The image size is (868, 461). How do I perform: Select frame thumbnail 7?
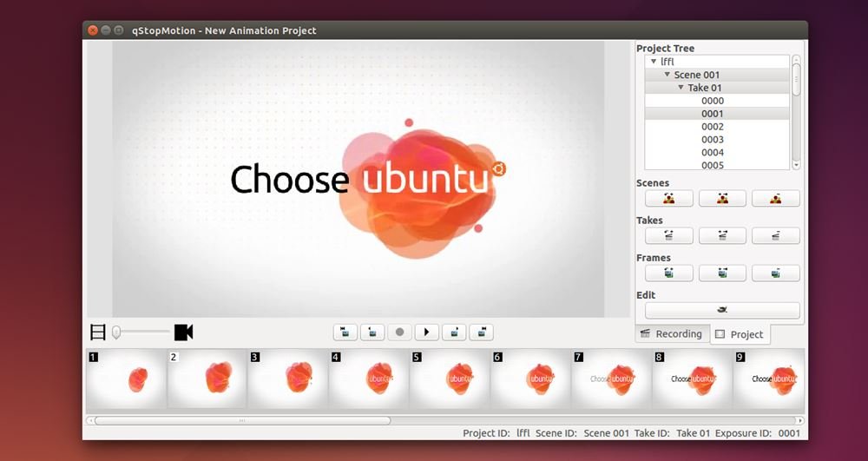(612, 379)
